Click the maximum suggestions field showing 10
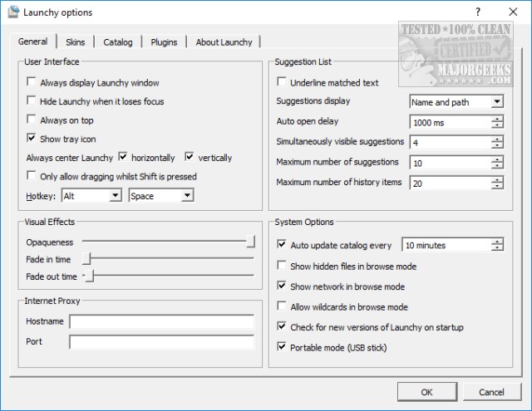532x411 pixels. tap(451, 163)
